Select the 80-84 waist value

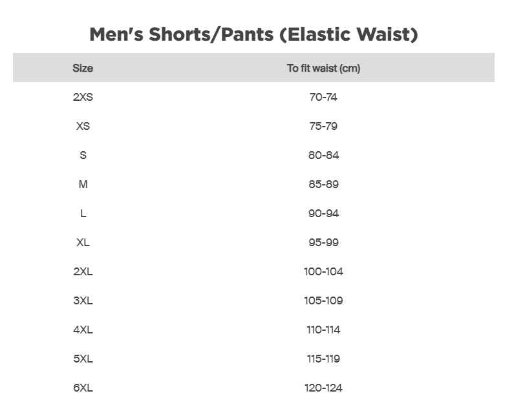(x=323, y=155)
